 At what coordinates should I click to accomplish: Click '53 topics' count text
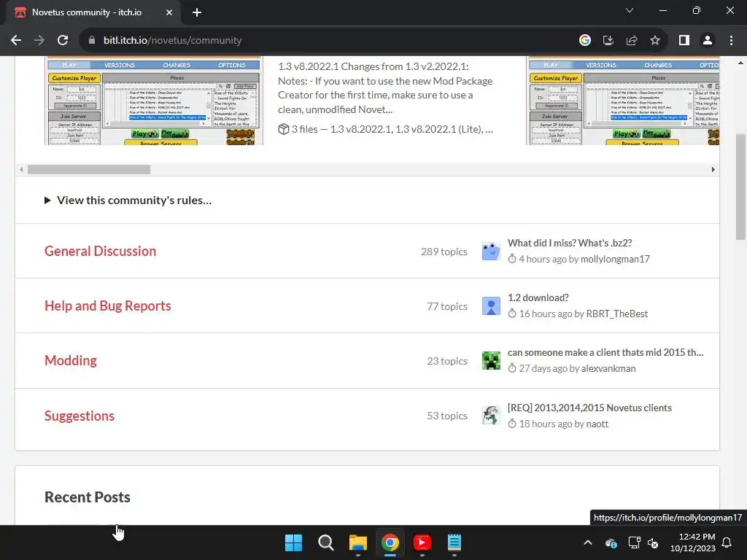447,416
